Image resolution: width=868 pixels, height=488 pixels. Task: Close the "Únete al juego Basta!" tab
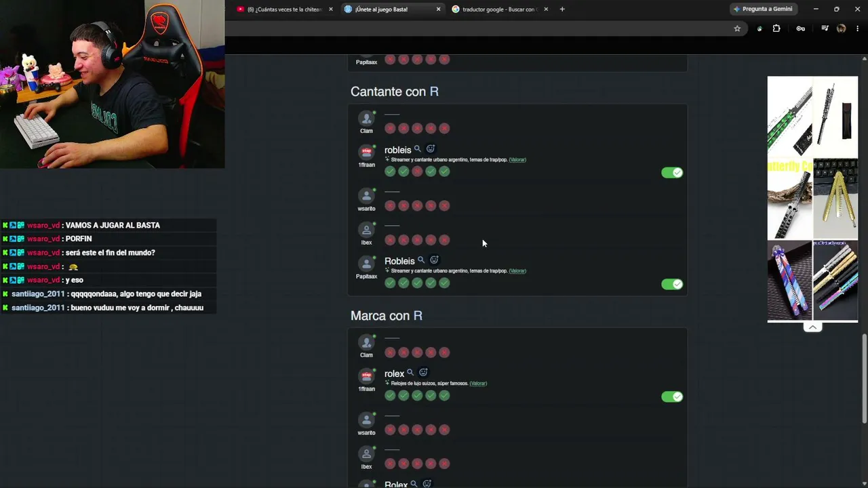[438, 9]
